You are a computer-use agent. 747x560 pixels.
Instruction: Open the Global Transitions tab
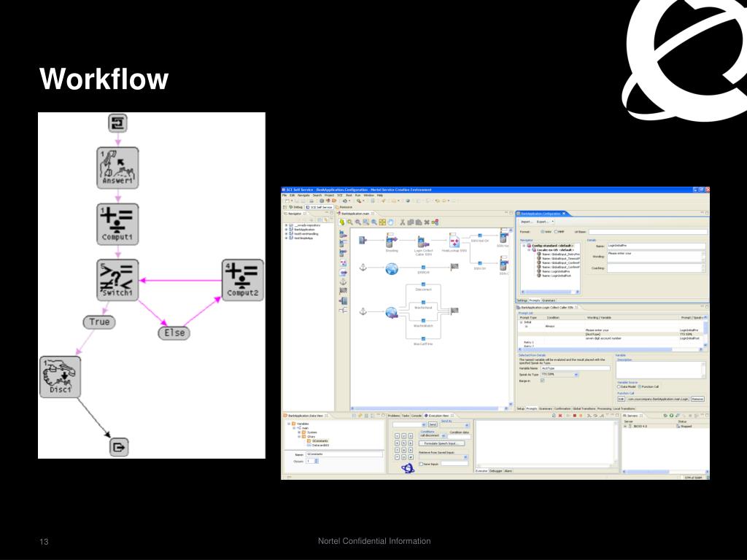pos(584,408)
